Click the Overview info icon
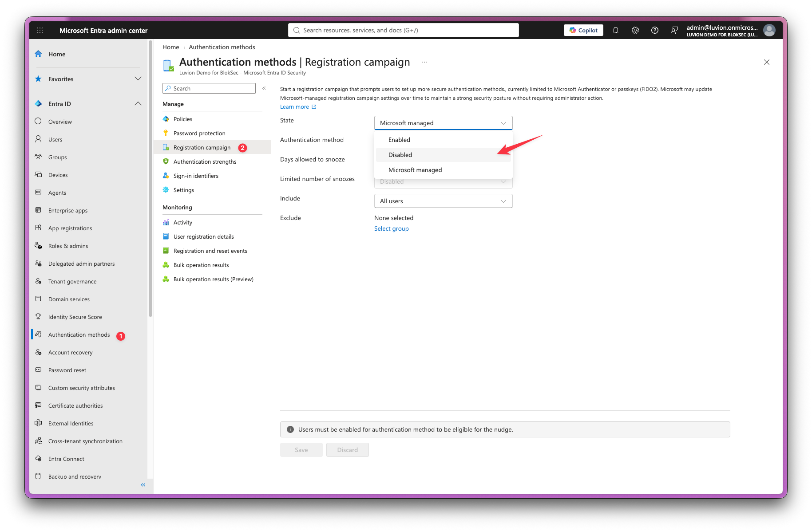This screenshot has height=531, width=812. (x=38, y=121)
